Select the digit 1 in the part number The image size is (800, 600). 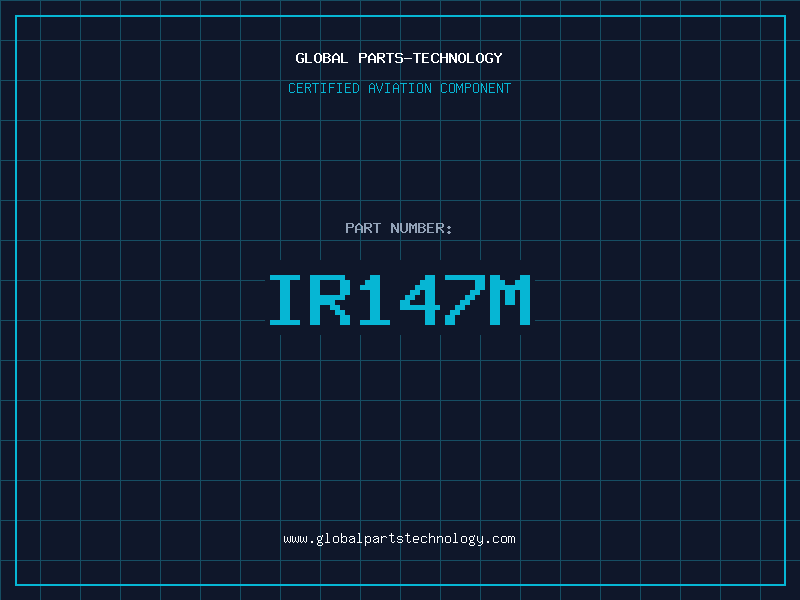point(375,300)
